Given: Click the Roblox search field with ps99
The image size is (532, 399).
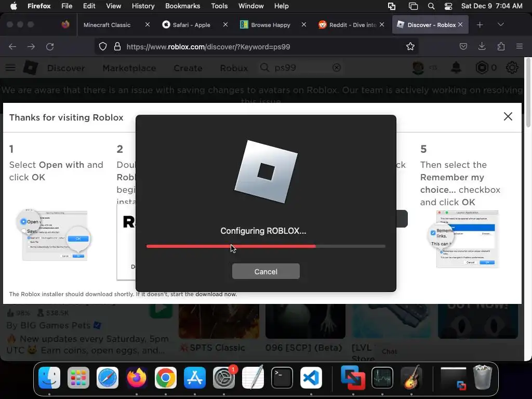Looking at the screenshot, I should tap(300, 68).
